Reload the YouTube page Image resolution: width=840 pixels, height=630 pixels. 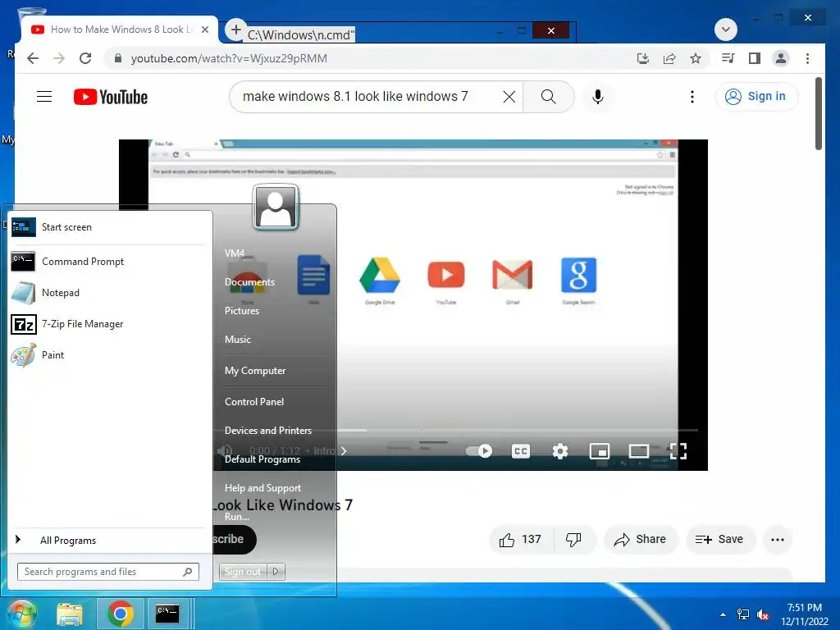click(x=85, y=58)
